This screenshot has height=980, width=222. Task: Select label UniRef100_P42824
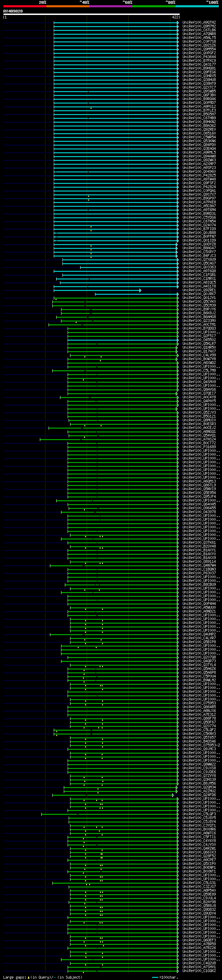(199, 187)
